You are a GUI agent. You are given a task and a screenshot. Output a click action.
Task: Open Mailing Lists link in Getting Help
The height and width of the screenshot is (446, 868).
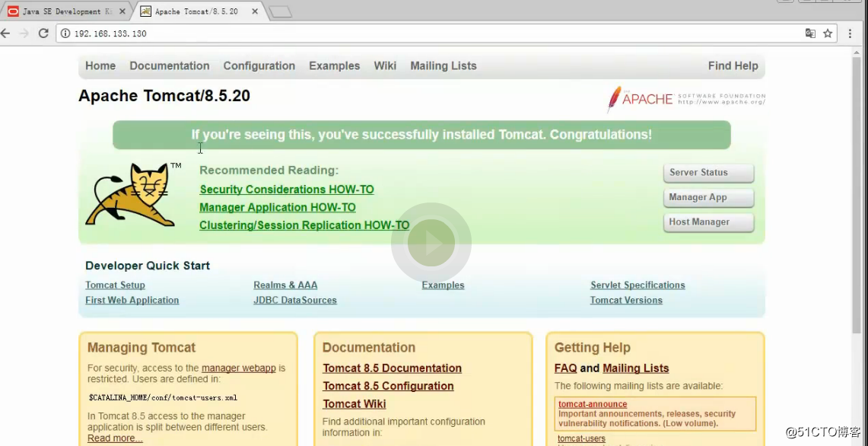coord(635,368)
